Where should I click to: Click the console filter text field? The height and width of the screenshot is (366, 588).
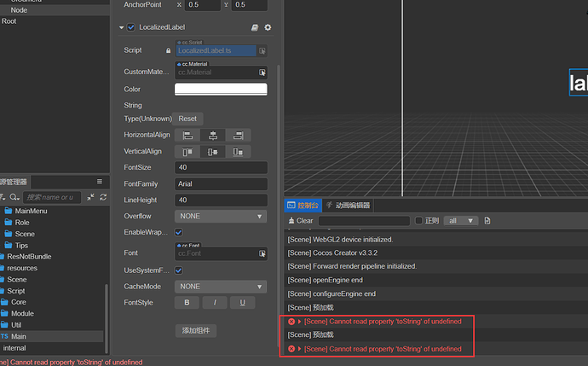364,221
